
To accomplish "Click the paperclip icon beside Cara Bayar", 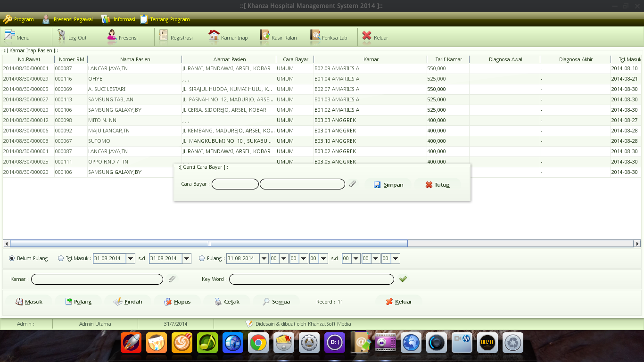I will 353,184.
